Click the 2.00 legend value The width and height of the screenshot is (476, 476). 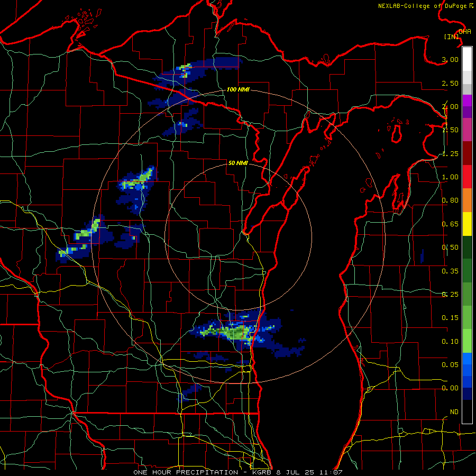tap(450, 106)
